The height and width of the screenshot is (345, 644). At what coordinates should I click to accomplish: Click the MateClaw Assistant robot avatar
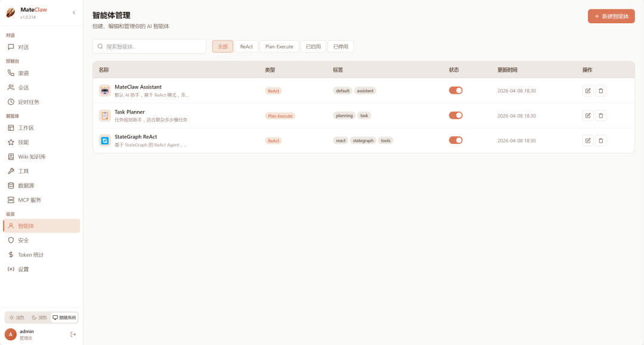(105, 91)
